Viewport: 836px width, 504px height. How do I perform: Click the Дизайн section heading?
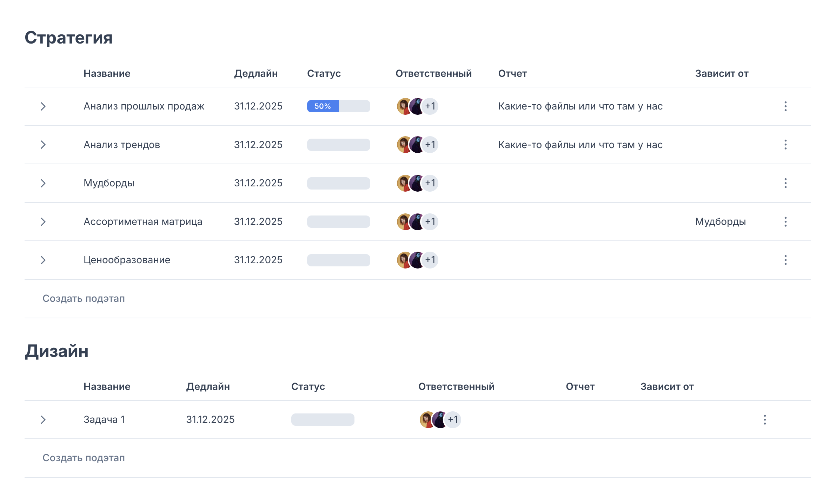(x=57, y=351)
